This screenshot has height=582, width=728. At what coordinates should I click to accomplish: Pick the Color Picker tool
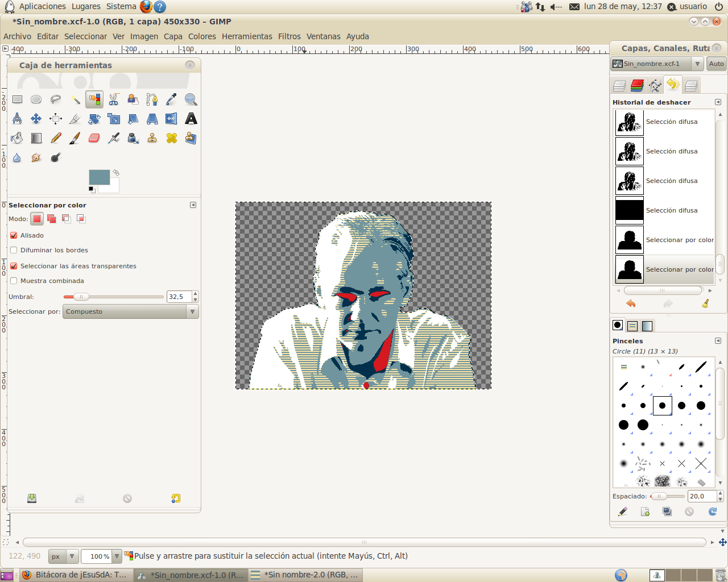[171, 99]
